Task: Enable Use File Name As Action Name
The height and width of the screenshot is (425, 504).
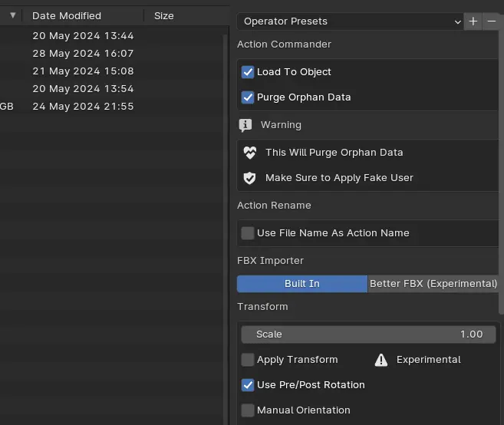Action: pyautogui.click(x=248, y=233)
